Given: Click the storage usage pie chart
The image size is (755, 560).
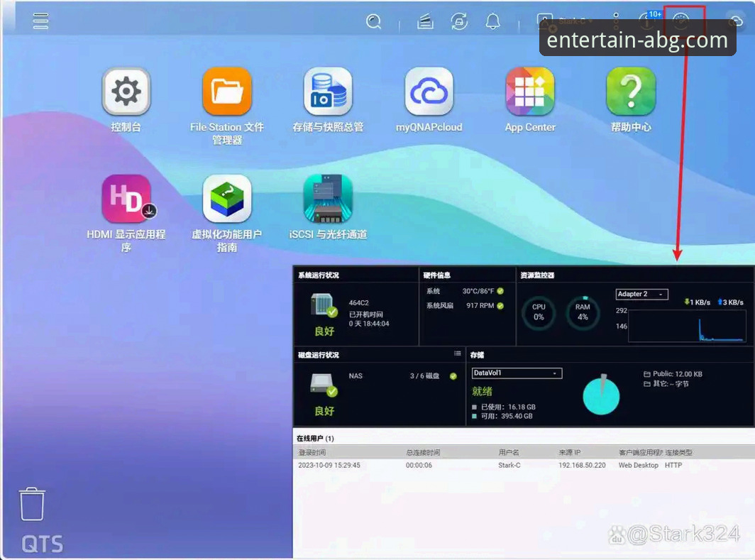Looking at the screenshot, I should 601,395.
